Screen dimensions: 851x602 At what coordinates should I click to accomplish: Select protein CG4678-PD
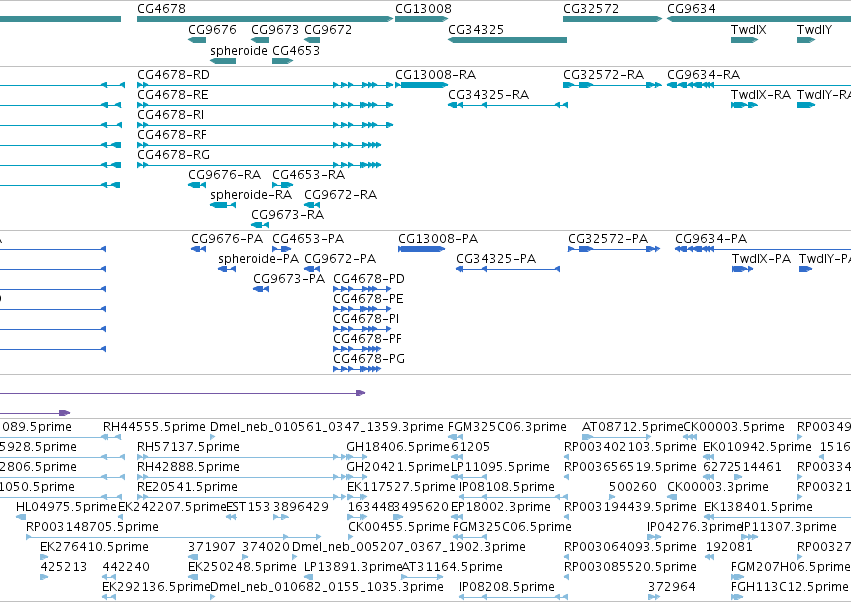(369, 279)
